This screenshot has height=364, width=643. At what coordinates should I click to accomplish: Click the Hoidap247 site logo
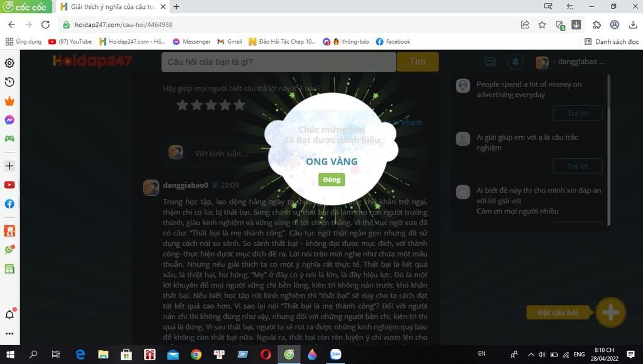click(x=92, y=62)
